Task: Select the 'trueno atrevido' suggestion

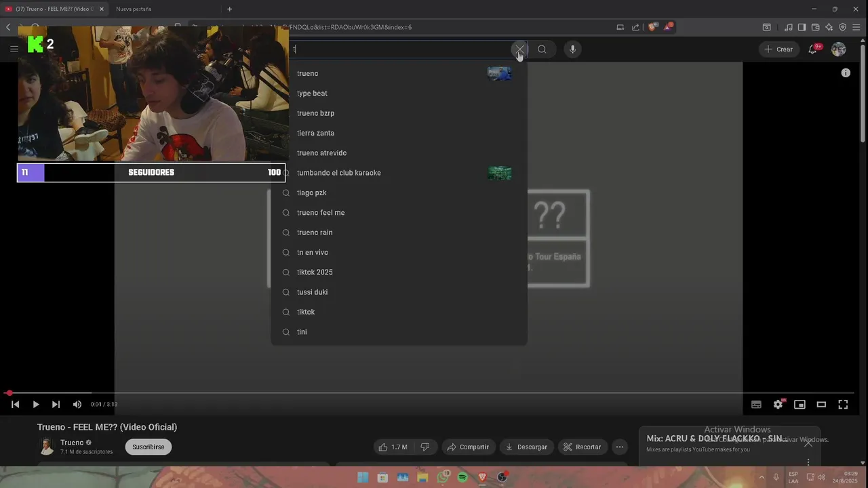Action: [x=399, y=153]
